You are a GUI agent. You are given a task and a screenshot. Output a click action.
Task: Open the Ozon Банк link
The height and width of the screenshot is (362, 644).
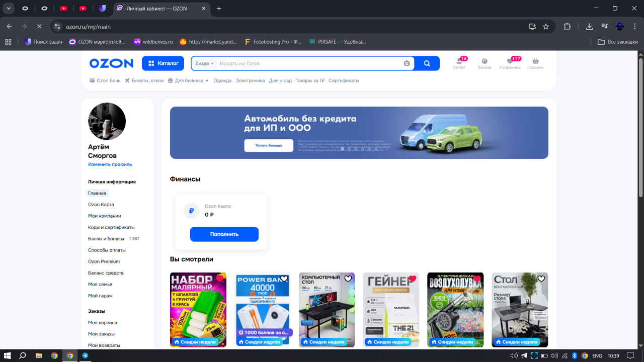(105, 80)
